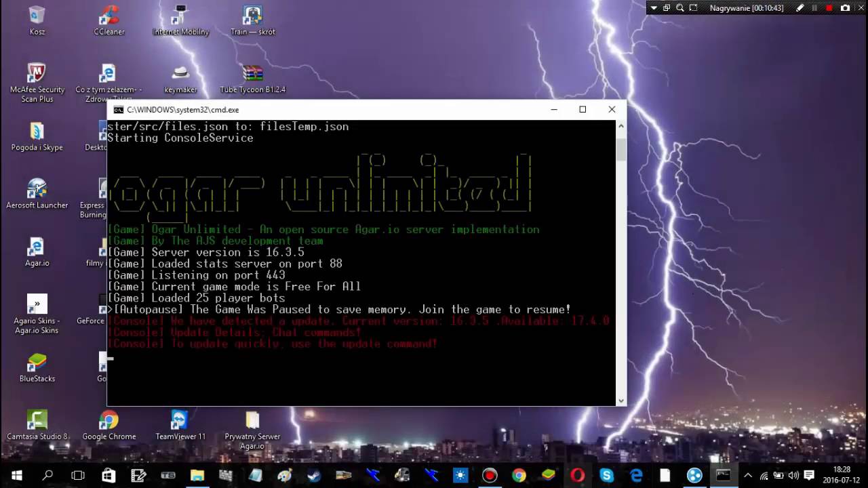The width and height of the screenshot is (868, 488).
Task: Switch to the cmd taskbar button
Action: pos(724,476)
